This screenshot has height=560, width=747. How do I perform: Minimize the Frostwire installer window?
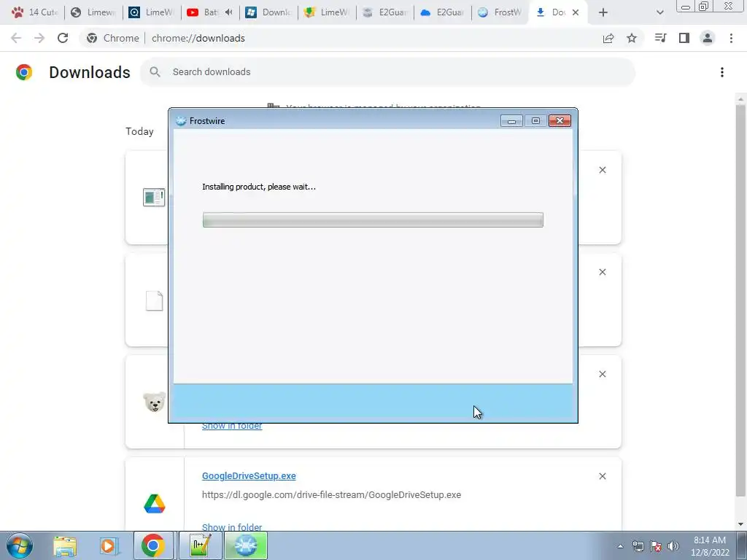(511, 121)
